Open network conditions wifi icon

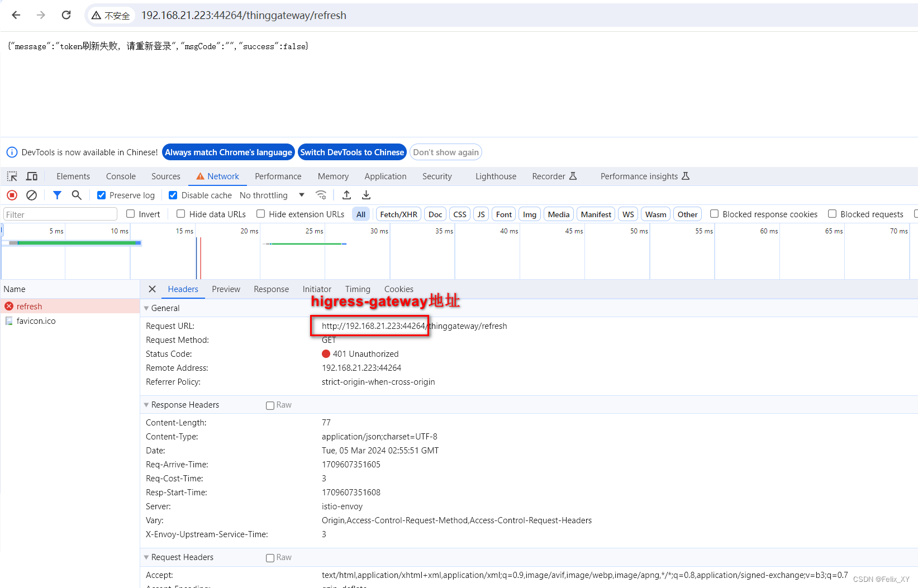coord(321,195)
